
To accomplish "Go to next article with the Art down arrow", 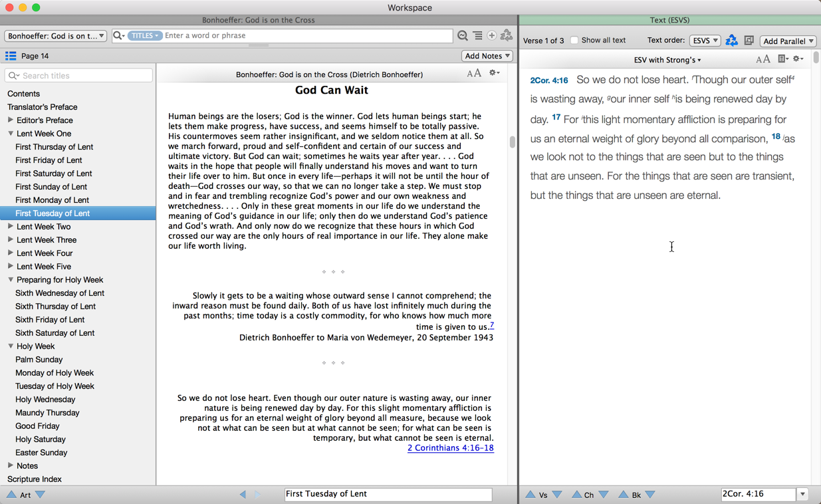I will tap(41, 495).
